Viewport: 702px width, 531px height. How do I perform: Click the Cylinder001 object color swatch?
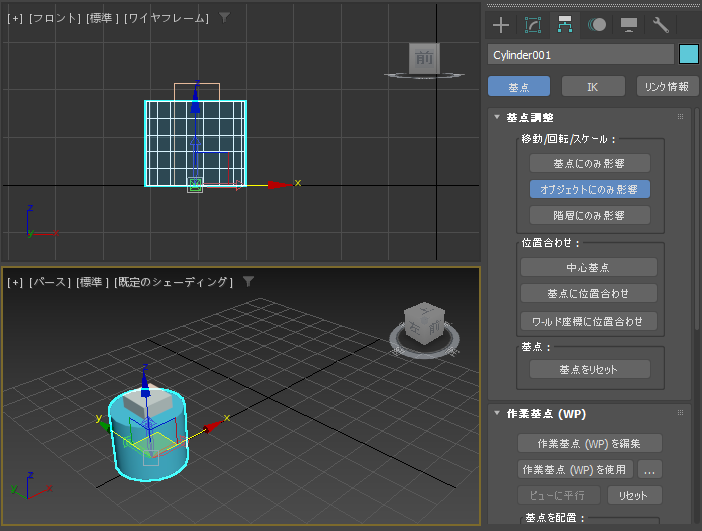pos(689,55)
